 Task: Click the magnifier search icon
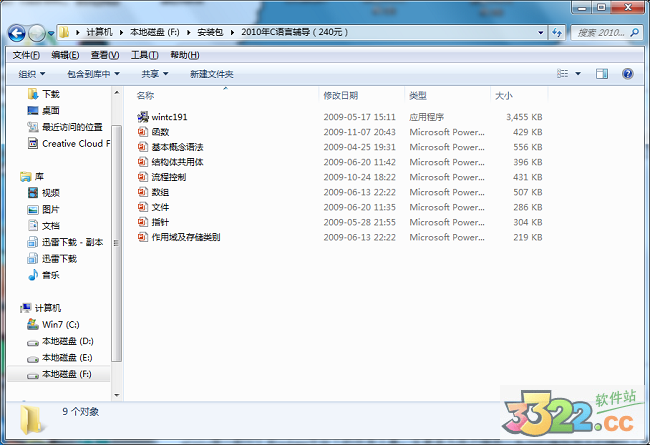pos(634,32)
